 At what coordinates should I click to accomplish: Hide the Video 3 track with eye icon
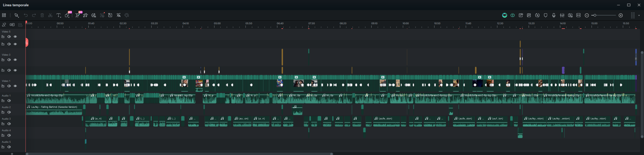click(x=15, y=60)
